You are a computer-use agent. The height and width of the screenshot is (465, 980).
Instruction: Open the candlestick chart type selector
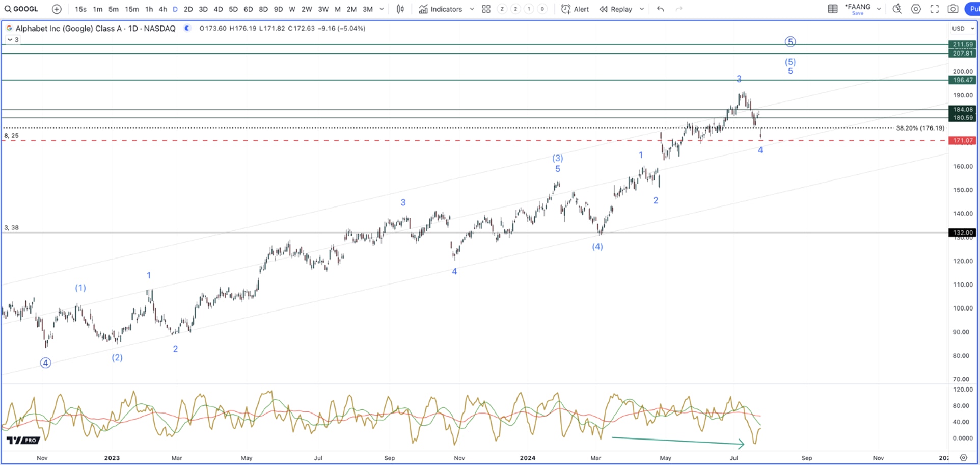pos(400,9)
